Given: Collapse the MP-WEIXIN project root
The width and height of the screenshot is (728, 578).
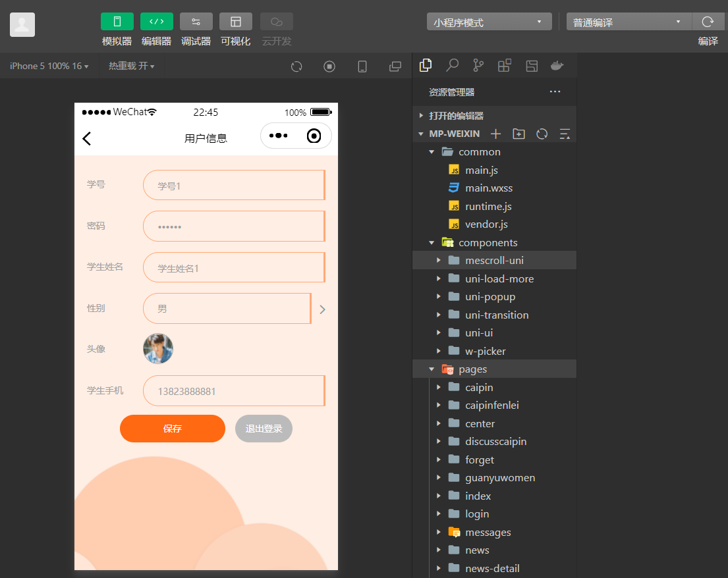Looking at the screenshot, I should tap(421, 134).
